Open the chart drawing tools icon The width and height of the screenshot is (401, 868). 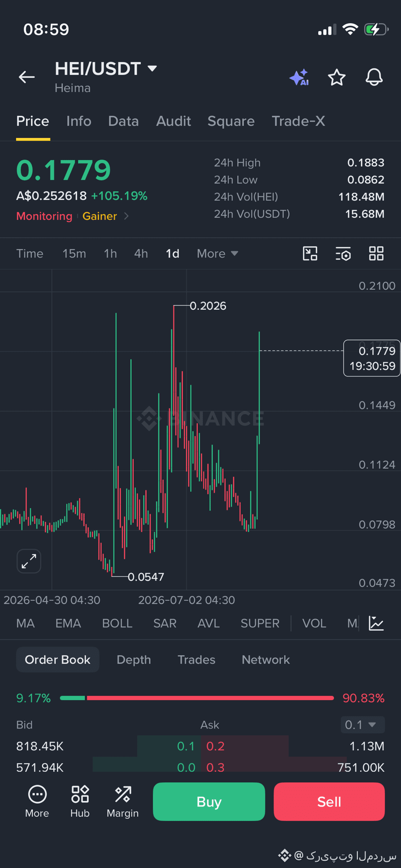point(310,254)
